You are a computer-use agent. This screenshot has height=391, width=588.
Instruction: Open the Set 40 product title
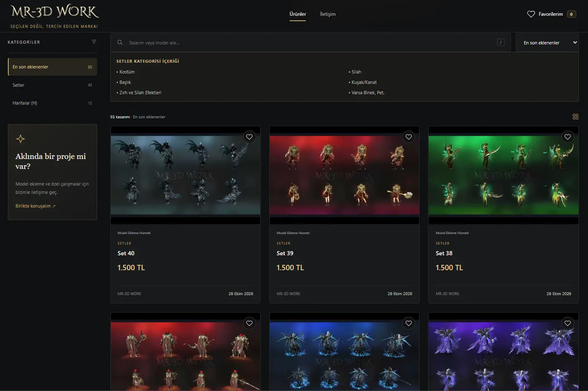[126, 253]
